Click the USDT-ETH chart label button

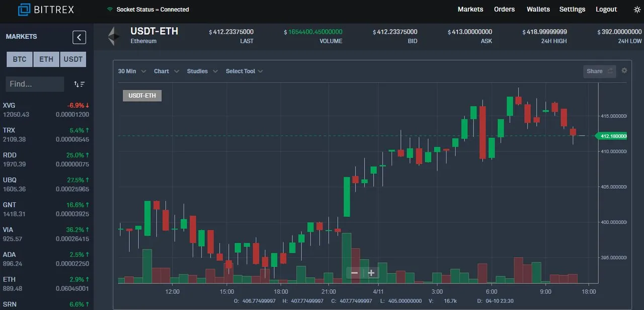coord(142,96)
